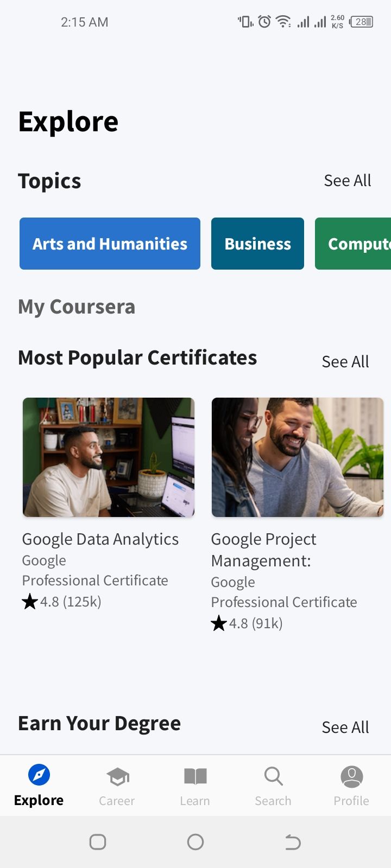Switch to the Career tab
The image size is (391, 868).
tap(117, 786)
